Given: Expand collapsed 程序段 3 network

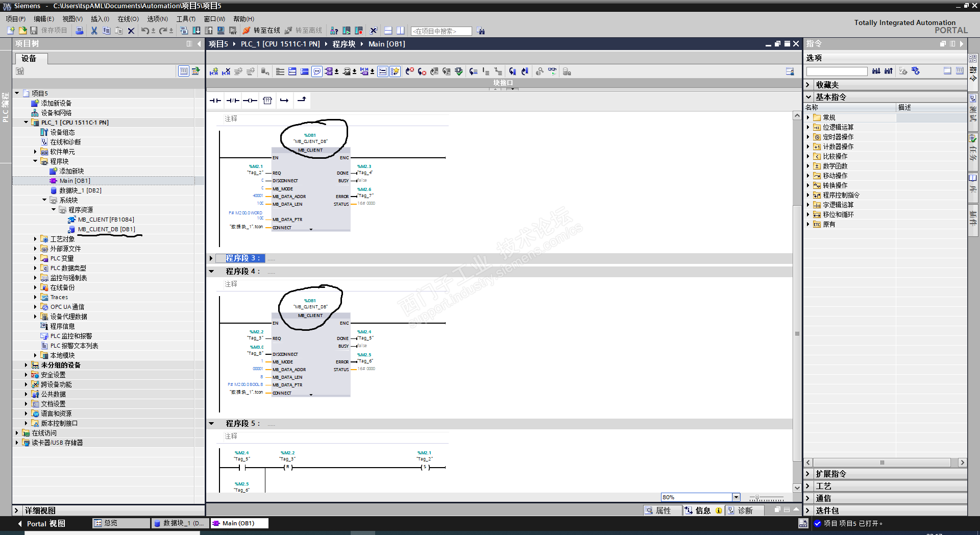Looking at the screenshot, I should 211,258.
